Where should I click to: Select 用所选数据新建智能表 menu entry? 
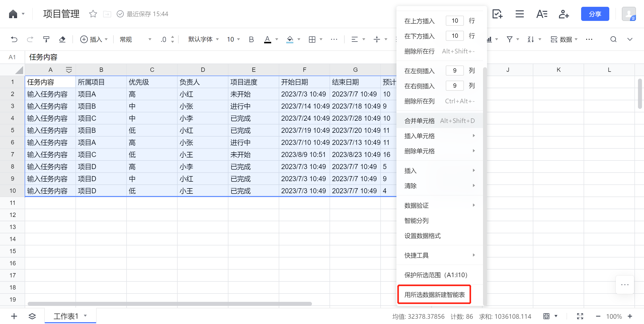[x=434, y=295]
